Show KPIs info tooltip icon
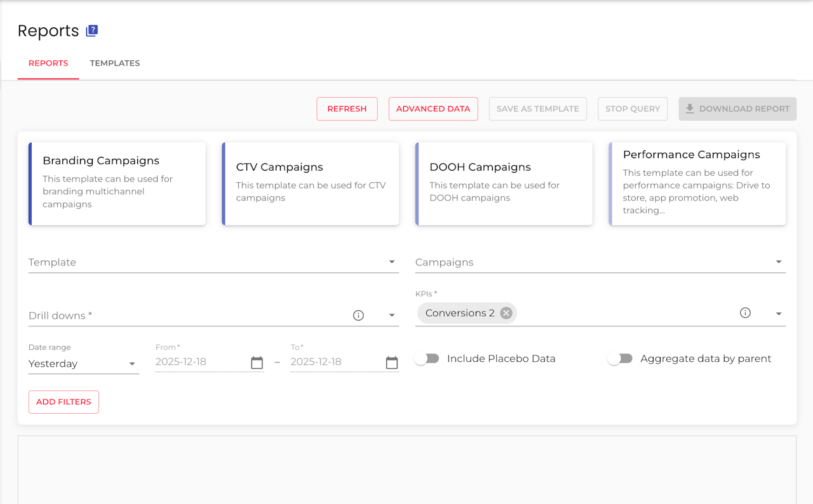Viewport: 813px width, 504px height. [745, 313]
